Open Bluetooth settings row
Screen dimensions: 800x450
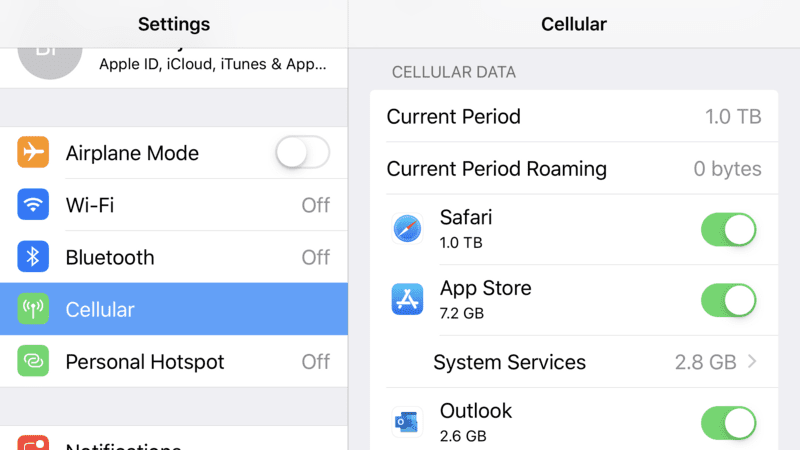174,257
